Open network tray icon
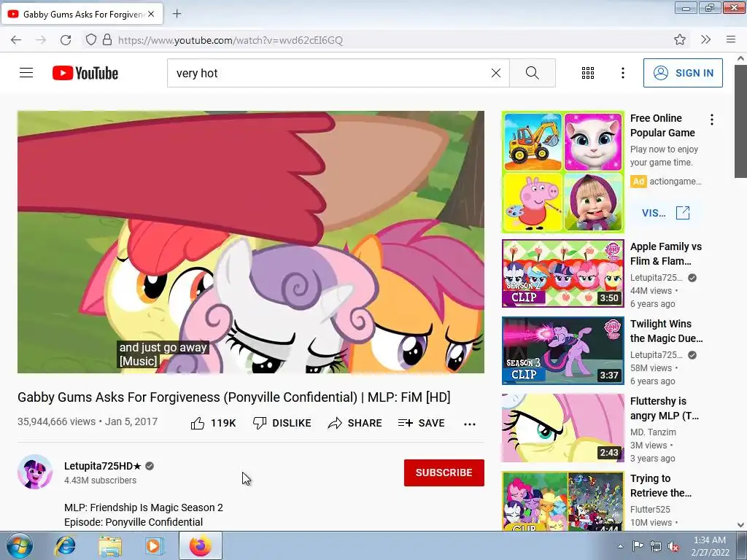 (x=656, y=546)
